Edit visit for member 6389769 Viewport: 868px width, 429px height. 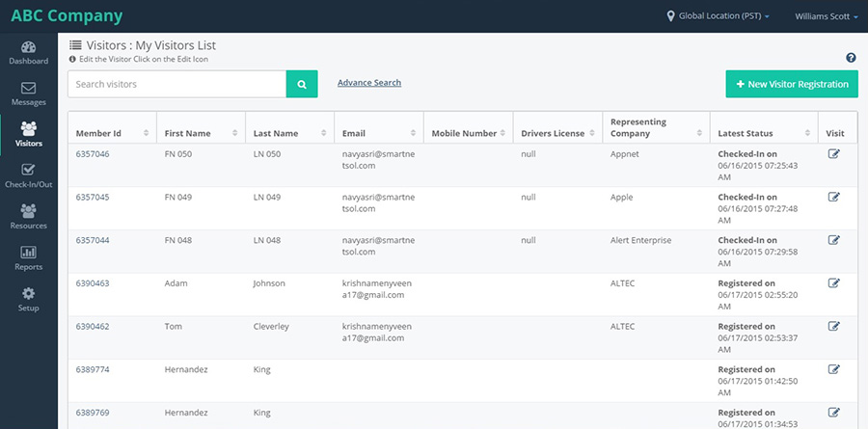(833, 413)
